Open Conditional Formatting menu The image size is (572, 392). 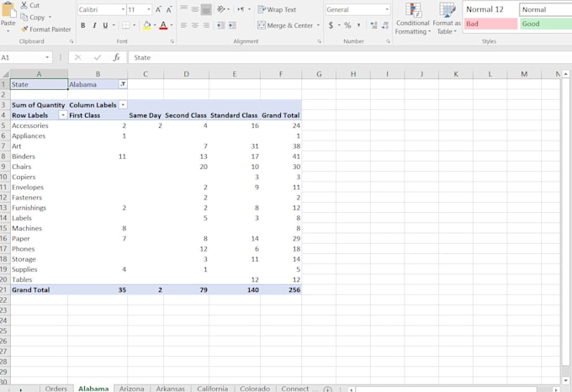(412, 19)
